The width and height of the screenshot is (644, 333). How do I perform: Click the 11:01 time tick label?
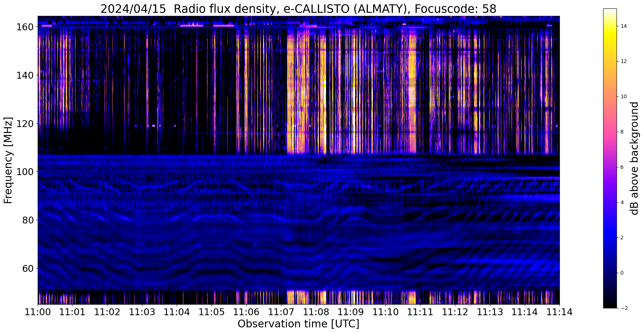[x=73, y=312]
